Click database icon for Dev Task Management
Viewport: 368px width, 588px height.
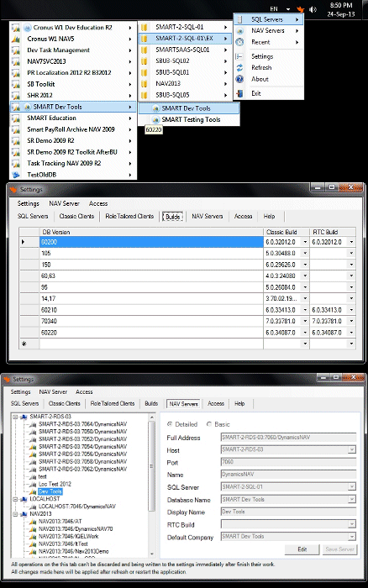pyautogui.click(x=16, y=50)
